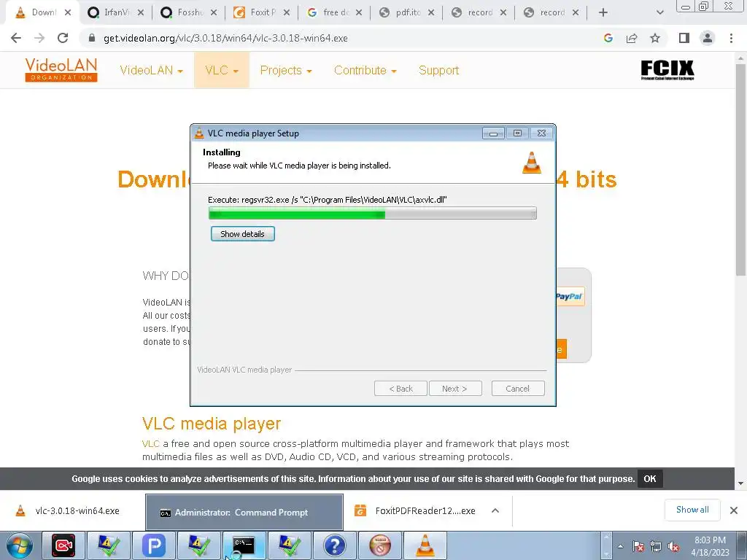The width and height of the screenshot is (747, 560).
Task: Open the blue P taskbar app
Action: coord(154,545)
